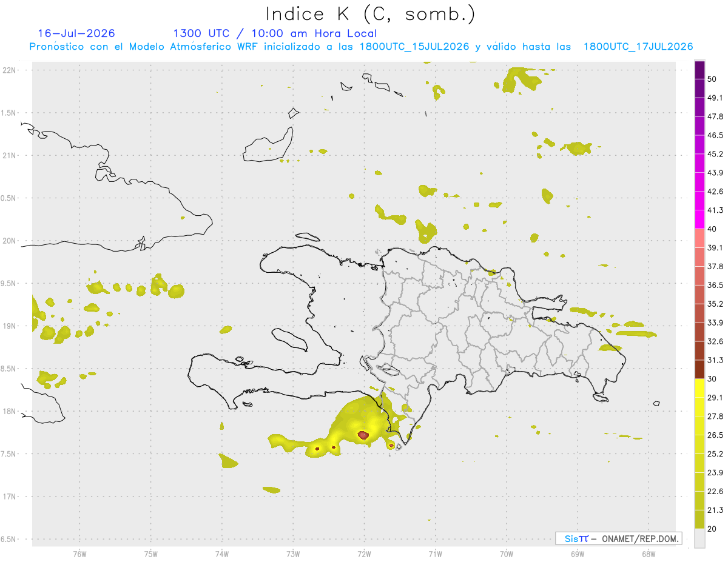This screenshot has height=562, width=728.
Task: Click the colorbar value "33.9"
Action: tap(715, 323)
